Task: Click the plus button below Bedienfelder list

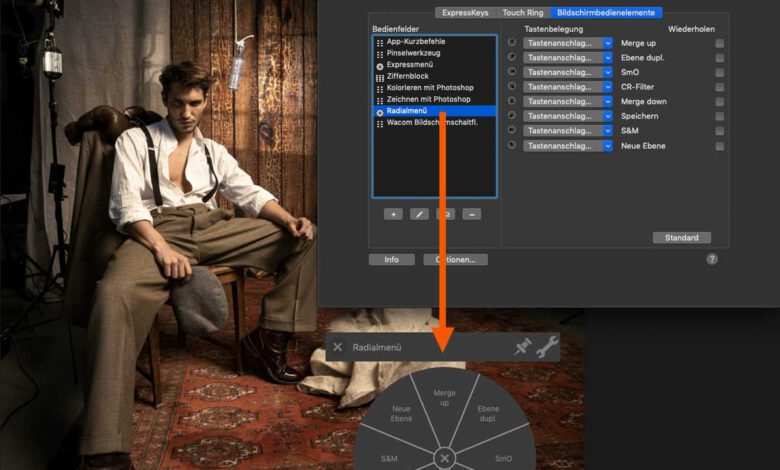Action: 393,214
